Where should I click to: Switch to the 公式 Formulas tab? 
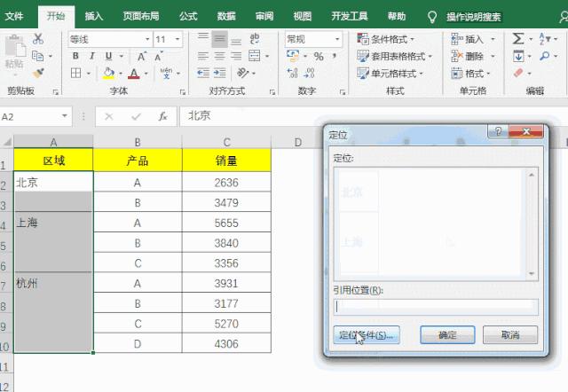[x=188, y=16]
